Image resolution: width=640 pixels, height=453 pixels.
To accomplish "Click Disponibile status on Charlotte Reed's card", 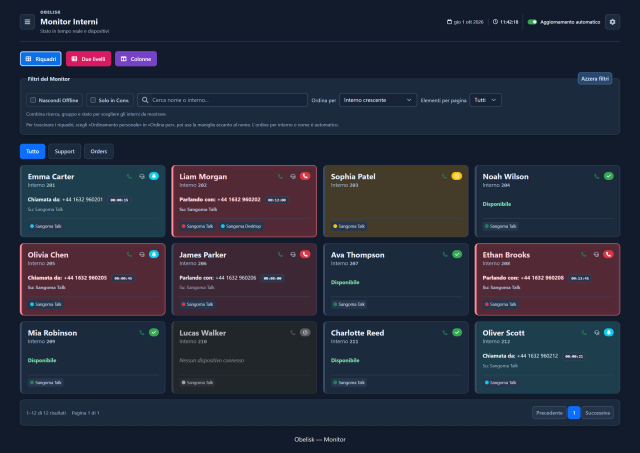I will pyautogui.click(x=345, y=360).
